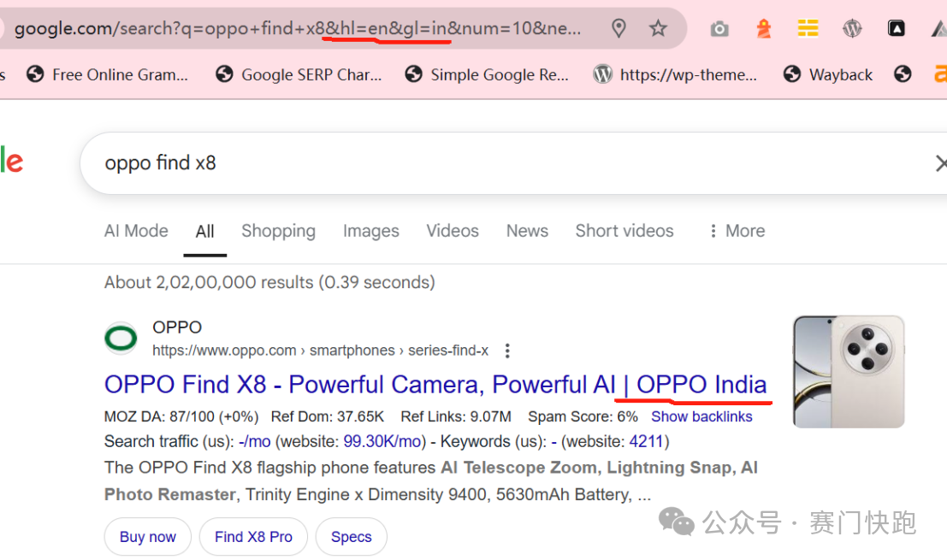947x560 pixels.
Task: Open the Wayback bookmark
Action: [x=827, y=74]
